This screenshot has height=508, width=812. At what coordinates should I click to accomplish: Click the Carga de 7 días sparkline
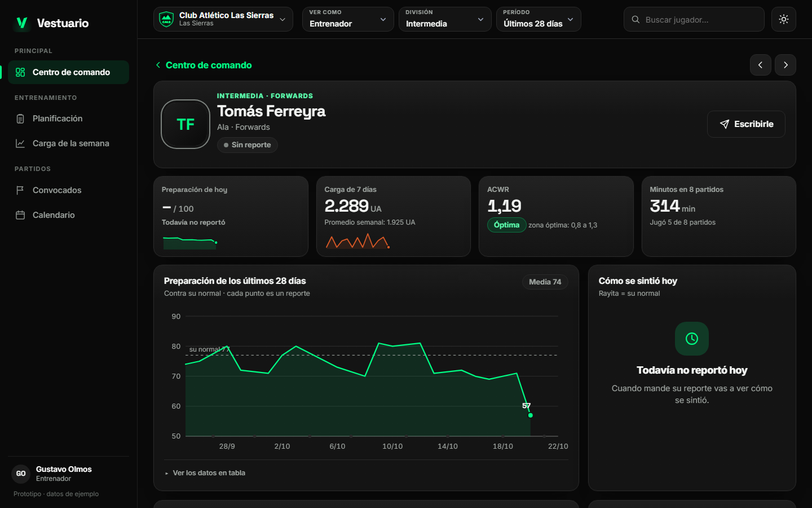(x=358, y=241)
